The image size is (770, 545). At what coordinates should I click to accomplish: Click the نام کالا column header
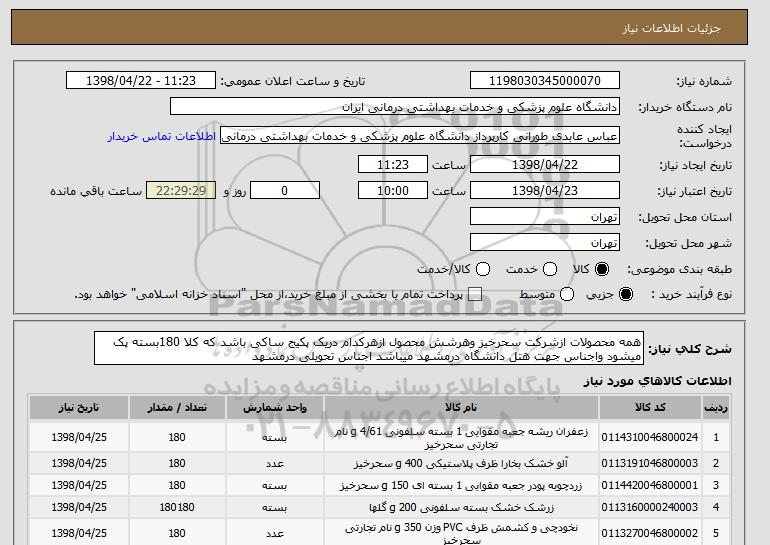click(x=461, y=408)
